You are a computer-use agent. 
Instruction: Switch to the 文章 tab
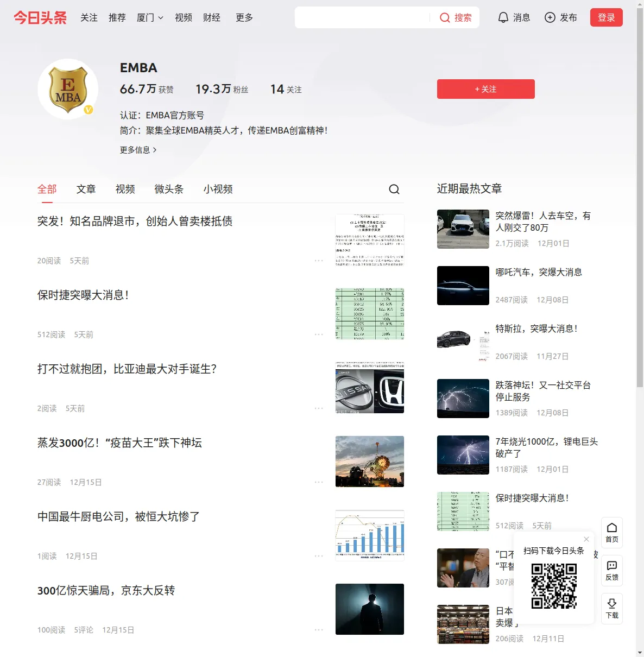click(x=86, y=189)
